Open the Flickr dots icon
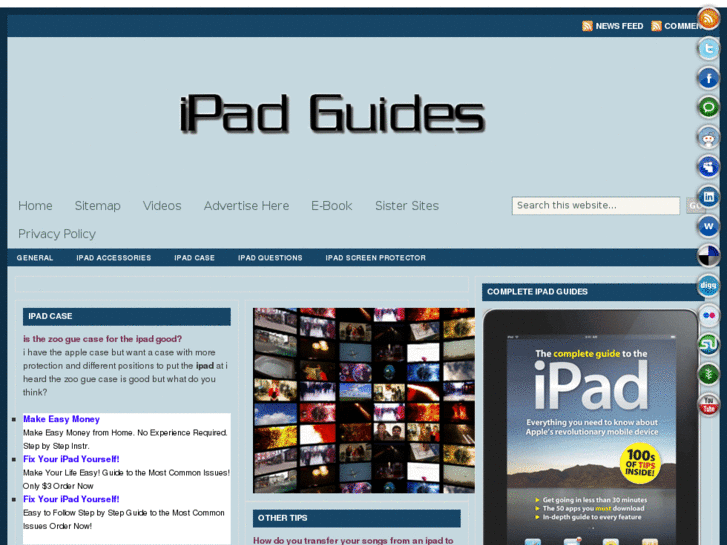 (708, 315)
